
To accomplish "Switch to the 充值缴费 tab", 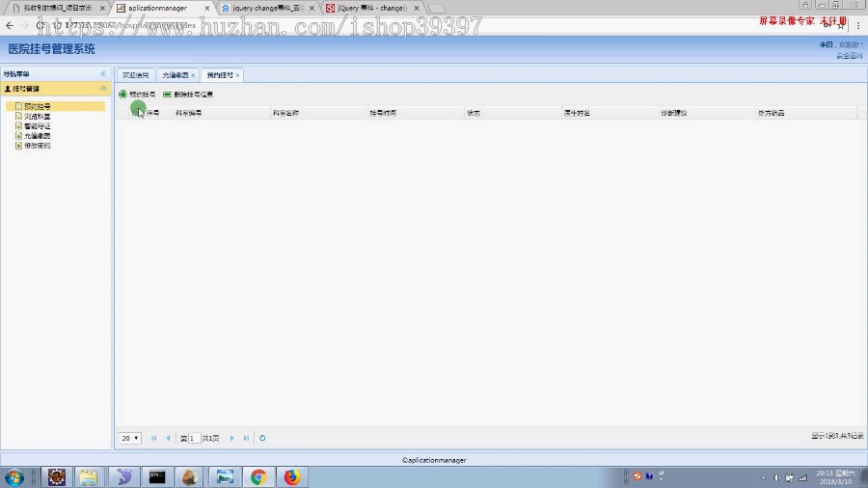I will pyautogui.click(x=176, y=75).
